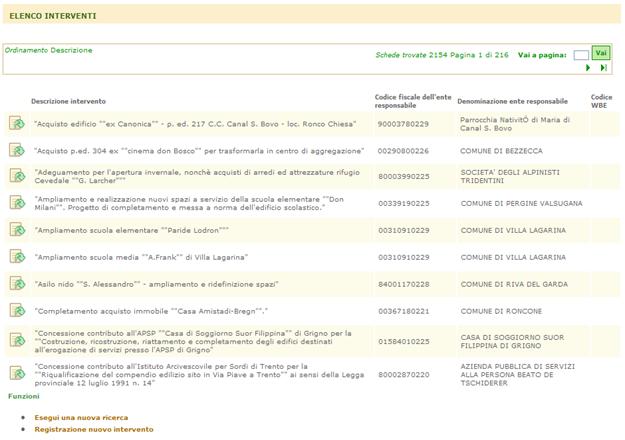Viewport: 625px width, 440px height.
Task: Select Codice WBE column header
Action: click(x=601, y=101)
